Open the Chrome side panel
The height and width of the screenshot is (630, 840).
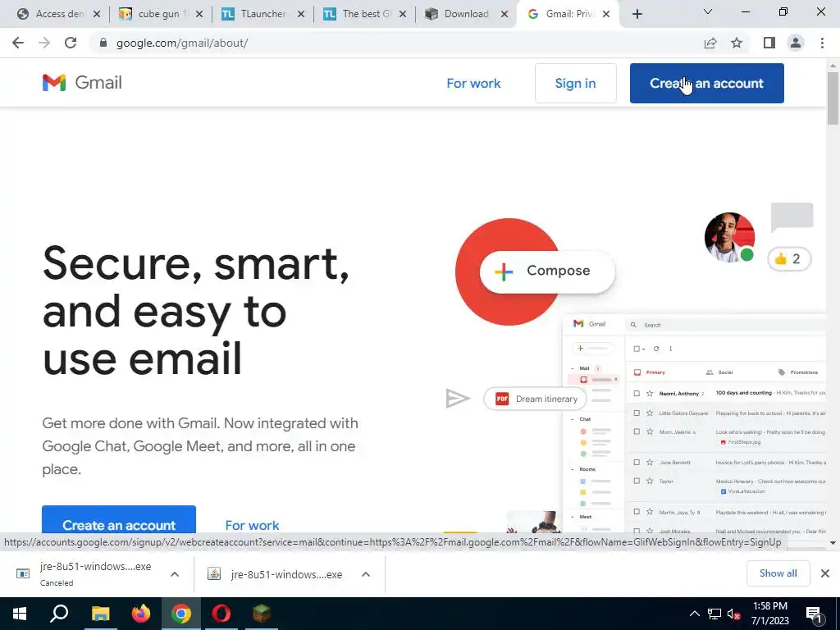pos(769,43)
